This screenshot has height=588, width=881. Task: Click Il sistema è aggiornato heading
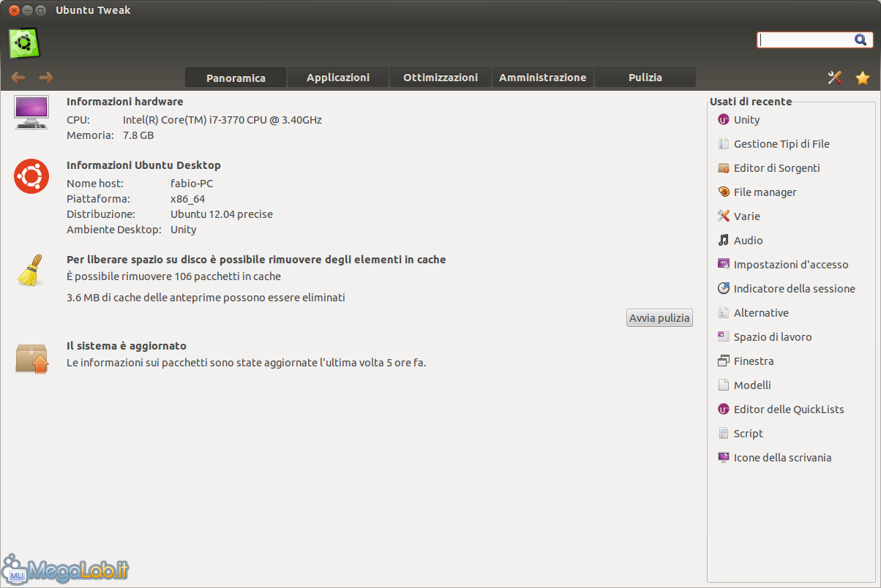[127, 346]
